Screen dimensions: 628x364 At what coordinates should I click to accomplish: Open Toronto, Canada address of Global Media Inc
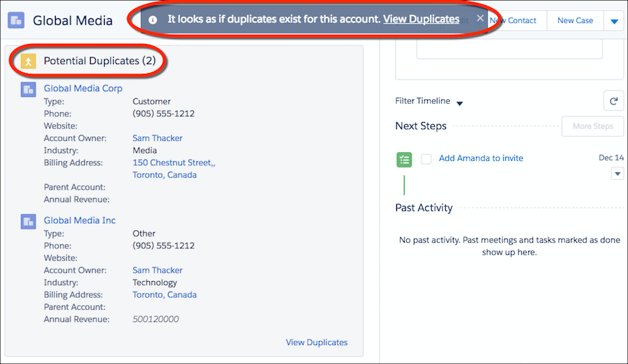pyautogui.click(x=165, y=295)
